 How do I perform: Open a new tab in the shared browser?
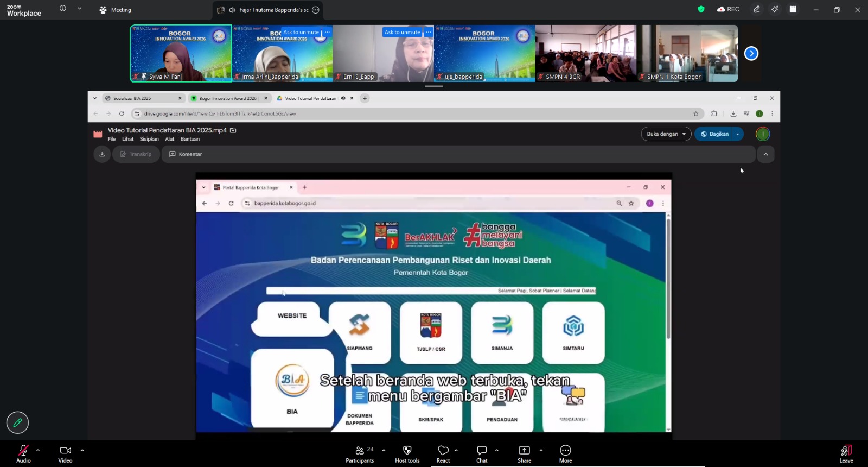[365, 98]
